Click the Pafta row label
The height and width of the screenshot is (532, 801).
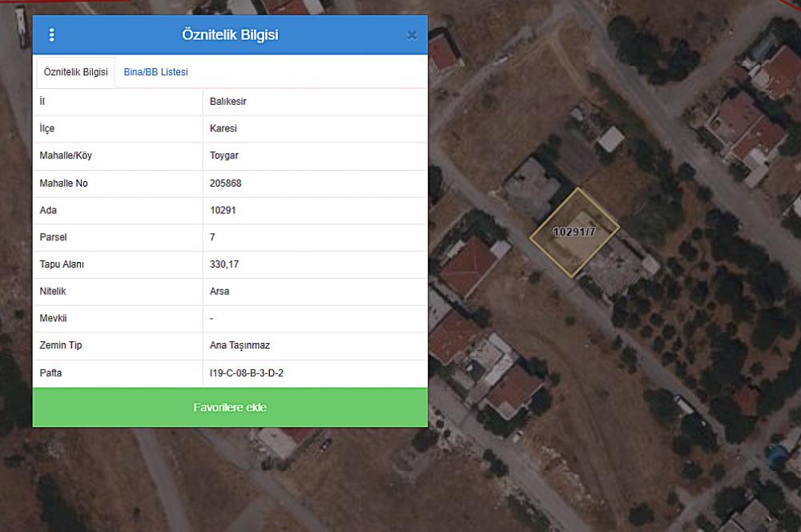[50, 373]
